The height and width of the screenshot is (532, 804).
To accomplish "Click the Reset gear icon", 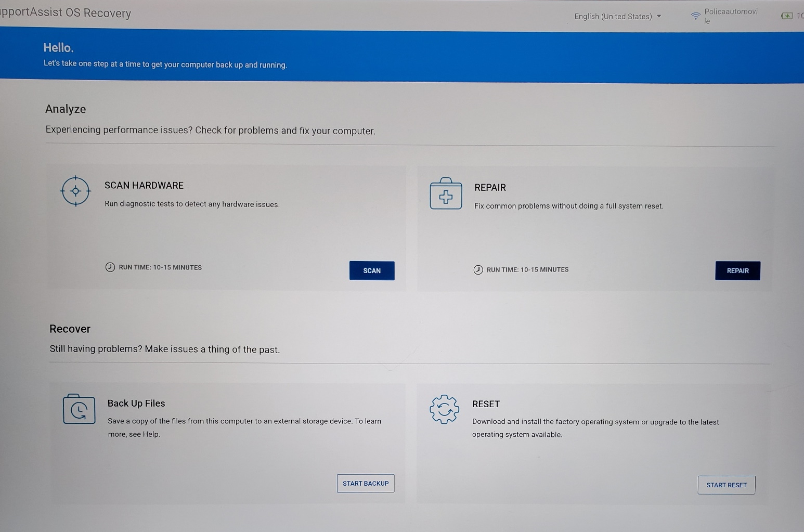I will [x=445, y=409].
